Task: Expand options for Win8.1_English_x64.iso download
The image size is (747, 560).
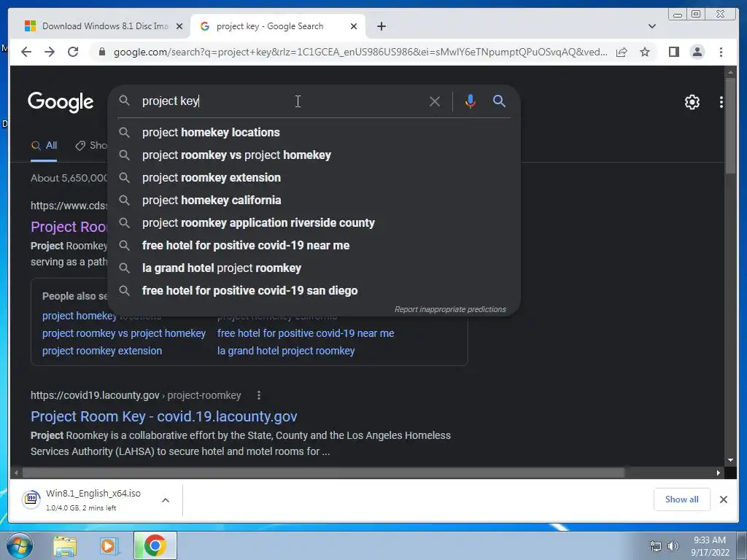Action: pyautogui.click(x=166, y=500)
